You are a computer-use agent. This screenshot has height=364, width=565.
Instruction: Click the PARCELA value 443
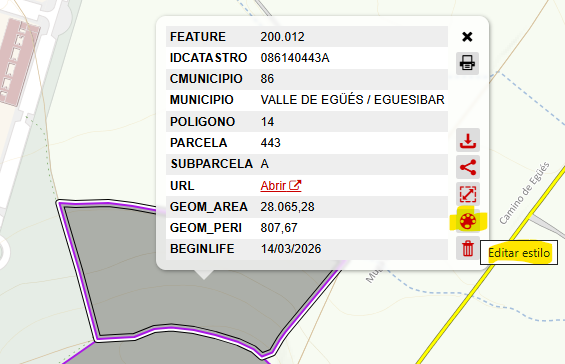click(x=270, y=143)
